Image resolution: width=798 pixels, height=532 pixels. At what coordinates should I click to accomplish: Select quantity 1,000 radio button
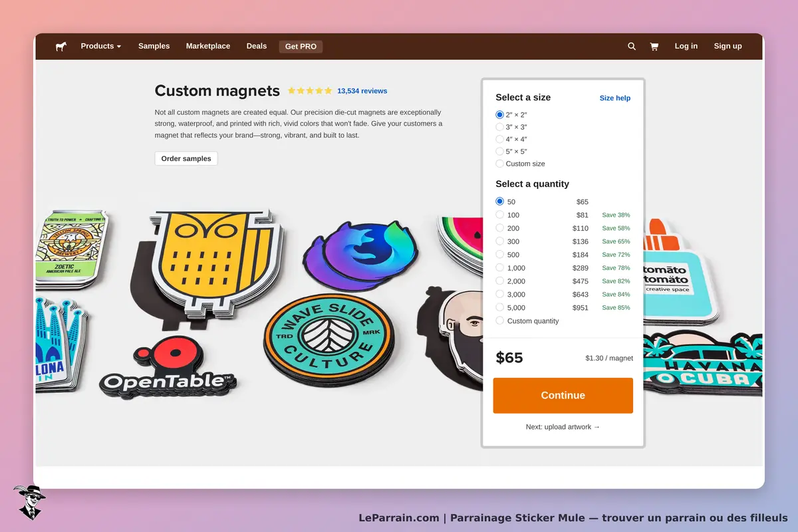point(500,268)
